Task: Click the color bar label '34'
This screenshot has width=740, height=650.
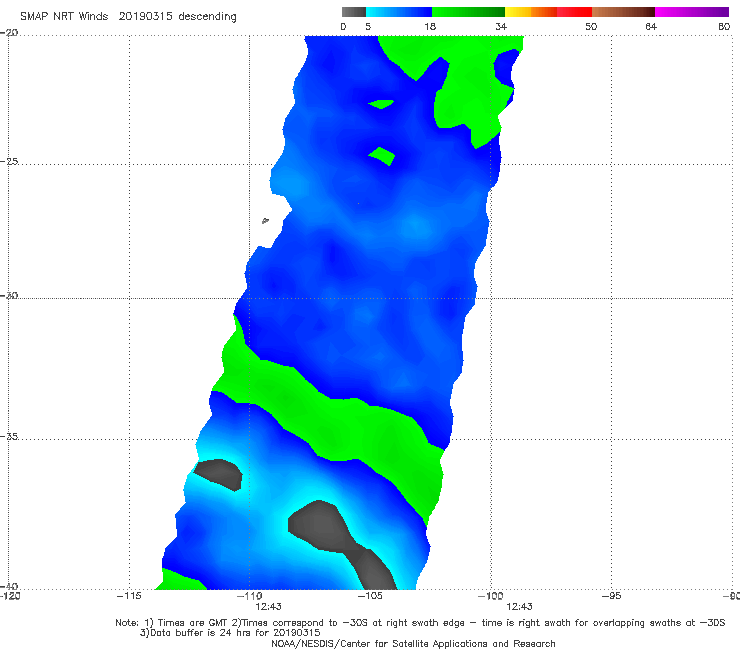Action: [x=501, y=26]
